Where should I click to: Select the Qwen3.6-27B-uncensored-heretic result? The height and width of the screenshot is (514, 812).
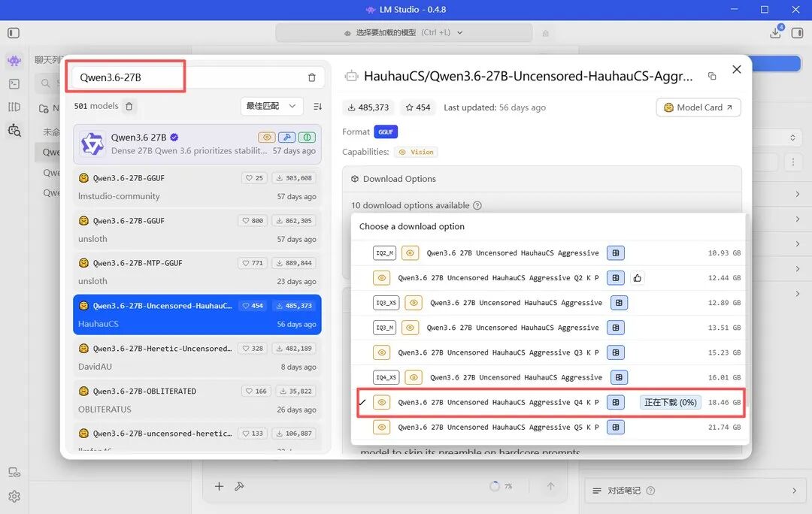[197, 438]
